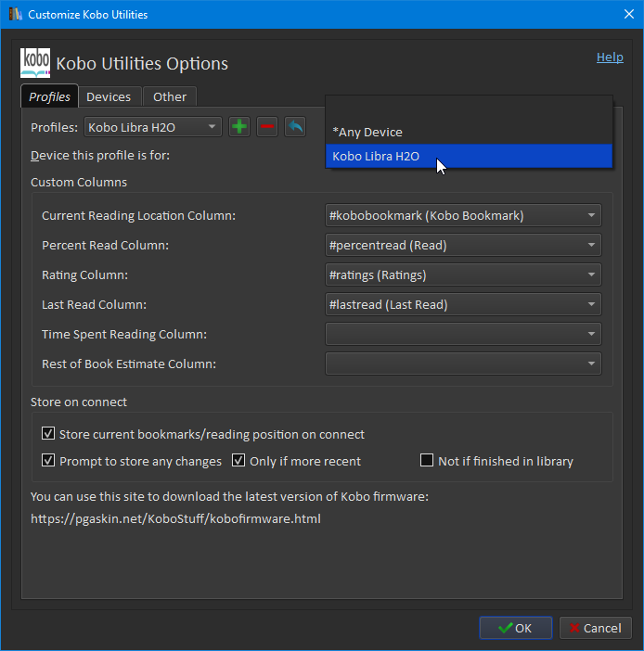Select Kobo Libra H2O in the device list
Screen dimensions: 644x651
click(470, 156)
